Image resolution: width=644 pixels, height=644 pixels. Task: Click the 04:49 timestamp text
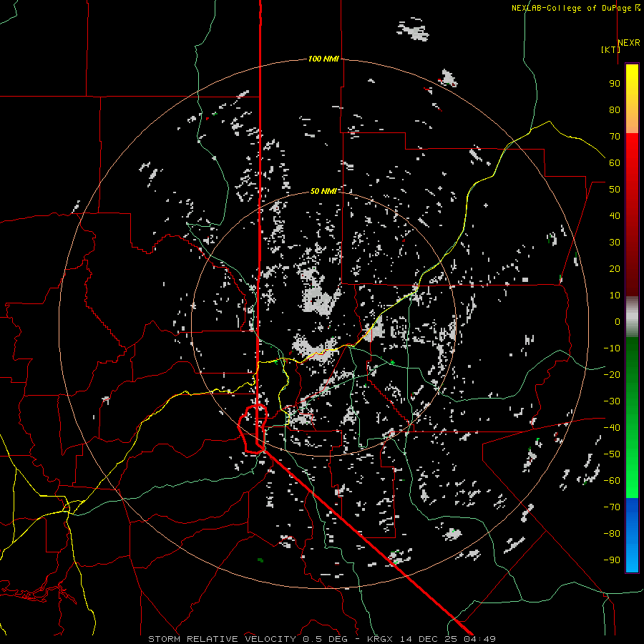pos(478,639)
